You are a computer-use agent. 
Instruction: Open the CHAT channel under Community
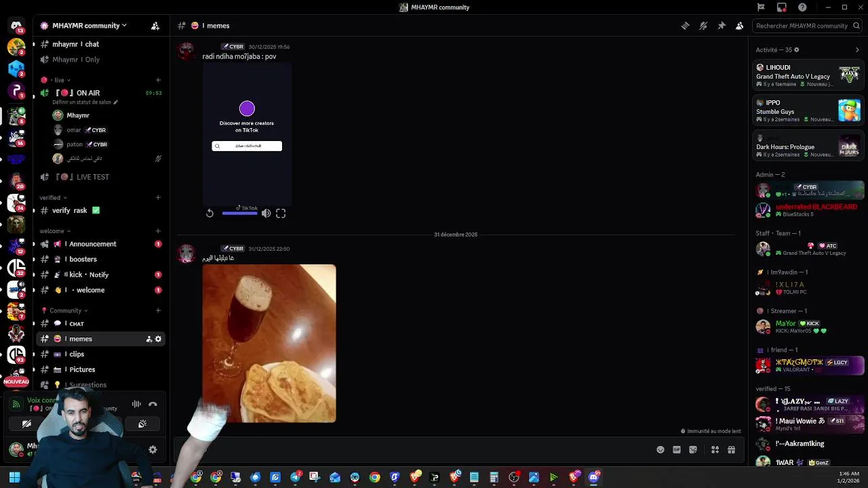point(100,323)
